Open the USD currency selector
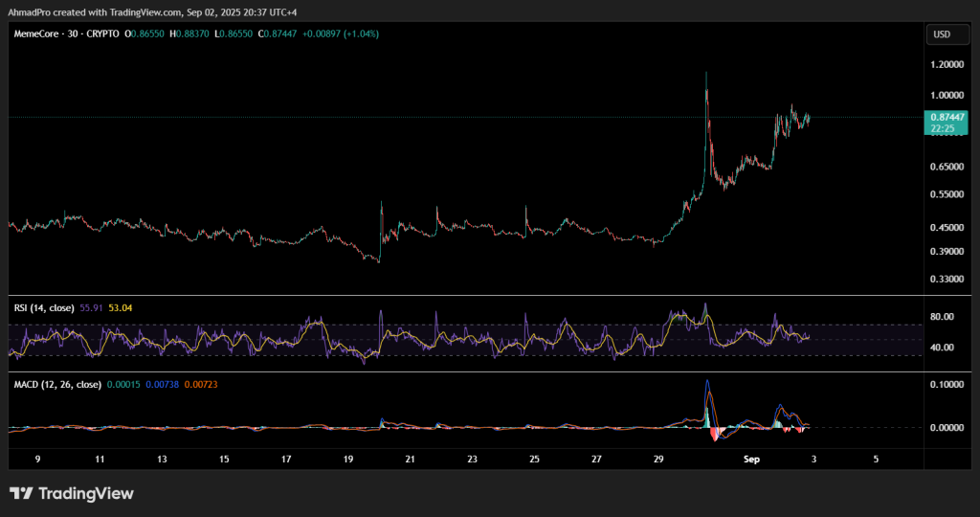The height and width of the screenshot is (517, 980). click(x=942, y=34)
